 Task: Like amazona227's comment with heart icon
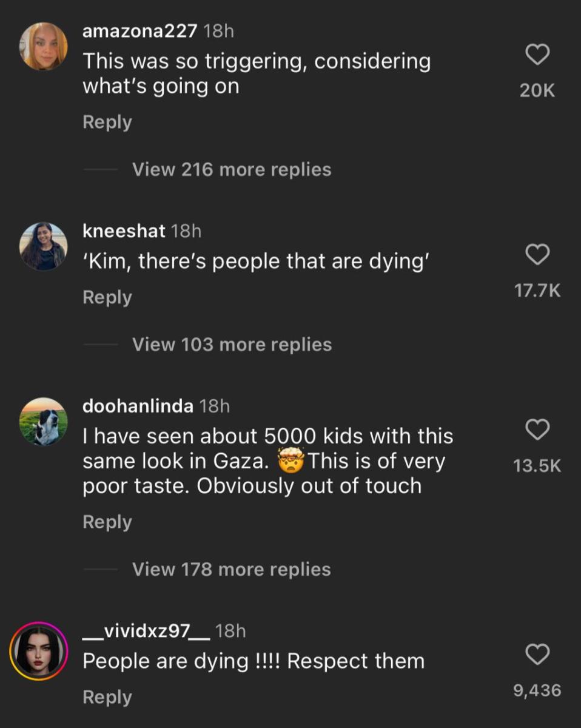click(x=537, y=55)
